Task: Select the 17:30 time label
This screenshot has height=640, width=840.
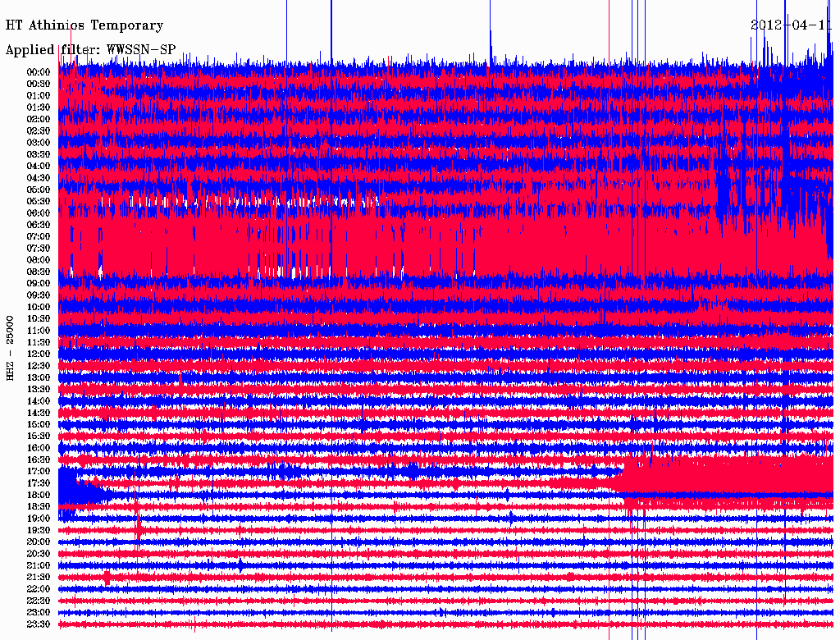Action: pos(39,483)
